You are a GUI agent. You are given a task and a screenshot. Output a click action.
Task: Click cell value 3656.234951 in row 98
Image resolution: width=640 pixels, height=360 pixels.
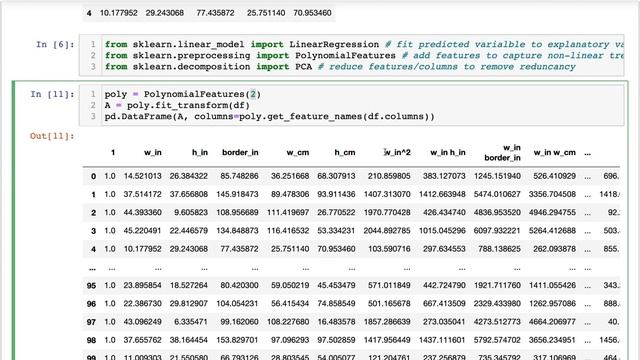click(552, 340)
